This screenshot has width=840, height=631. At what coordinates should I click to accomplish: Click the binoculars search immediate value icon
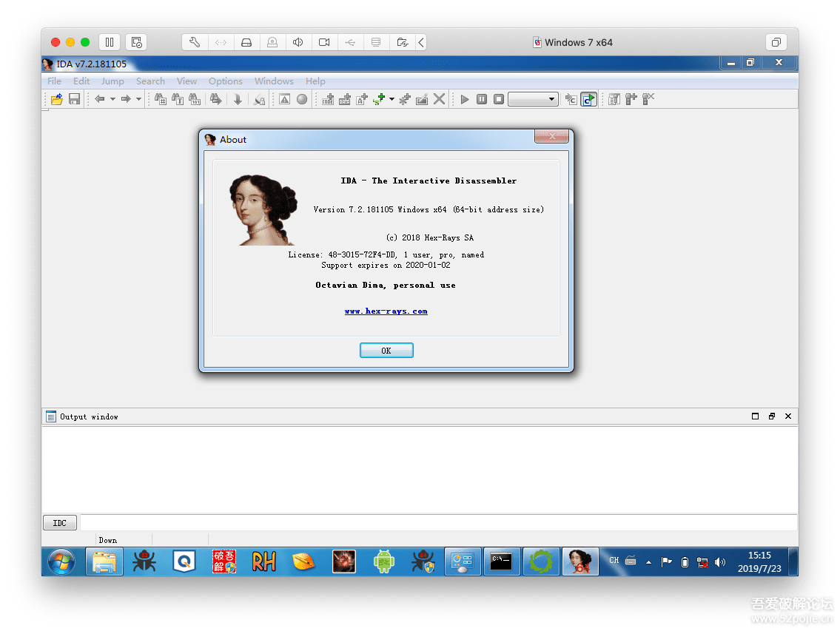tap(160, 99)
